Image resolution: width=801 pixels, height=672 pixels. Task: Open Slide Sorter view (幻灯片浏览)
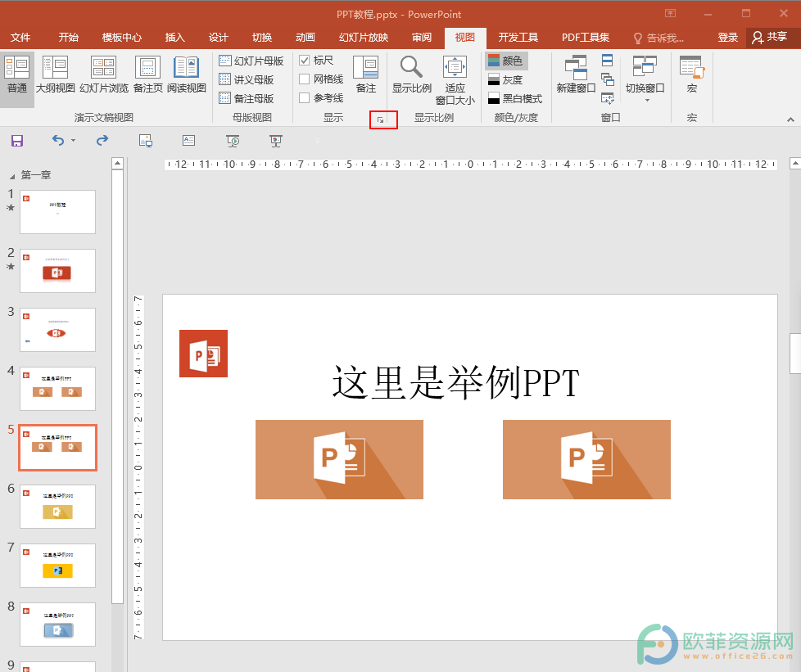[104, 75]
